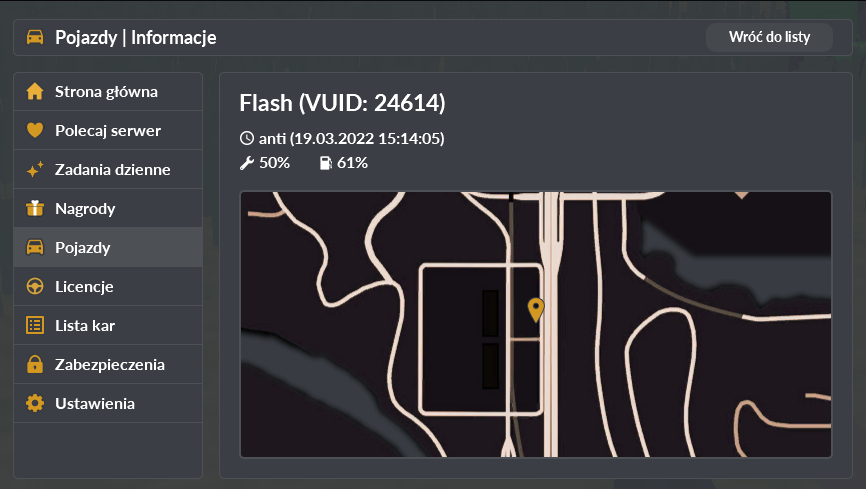This screenshot has width=866, height=489.
Task: Click the list icon beside Lista kar
Action: 35,325
